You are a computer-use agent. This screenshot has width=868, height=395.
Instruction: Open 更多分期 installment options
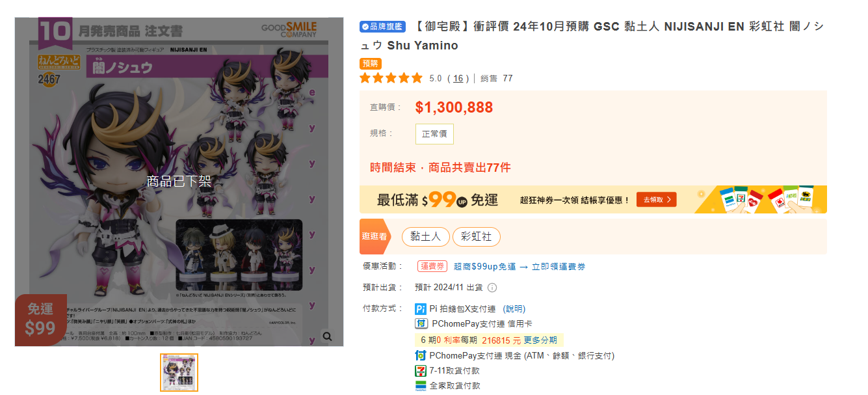point(540,340)
